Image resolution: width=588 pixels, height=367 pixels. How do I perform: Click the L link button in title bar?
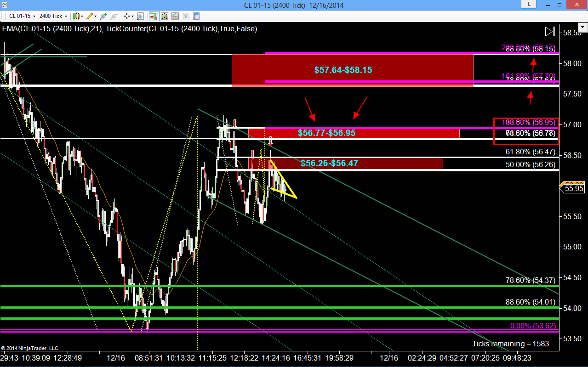[x=529, y=4]
